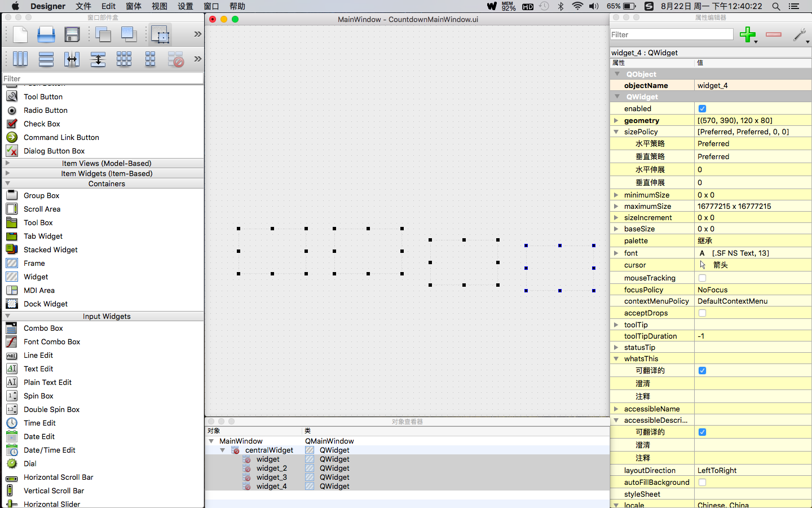
Task: Expand the geometry property
Action: click(616, 120)
